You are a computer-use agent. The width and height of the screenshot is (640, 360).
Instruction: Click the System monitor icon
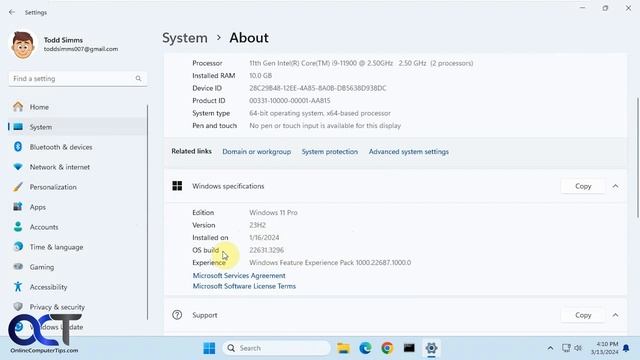[18, 127]
